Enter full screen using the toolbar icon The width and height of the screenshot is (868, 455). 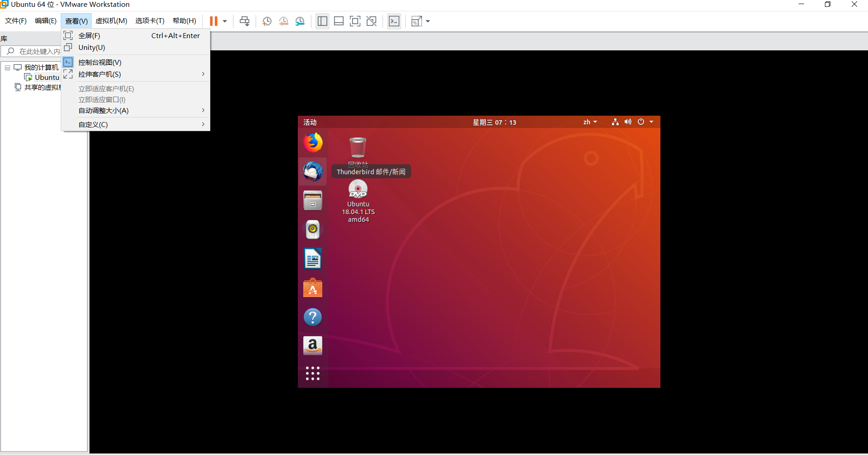(355, 21)
